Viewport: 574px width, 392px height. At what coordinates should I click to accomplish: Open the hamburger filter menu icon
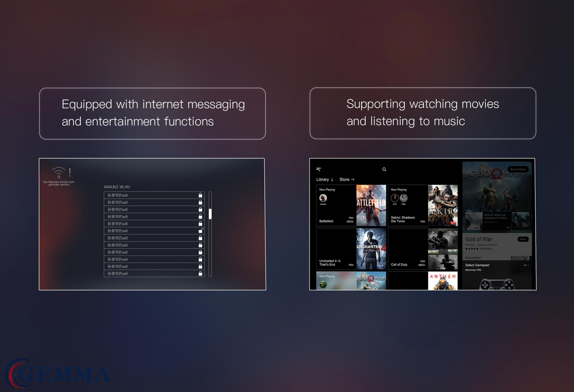318,169
